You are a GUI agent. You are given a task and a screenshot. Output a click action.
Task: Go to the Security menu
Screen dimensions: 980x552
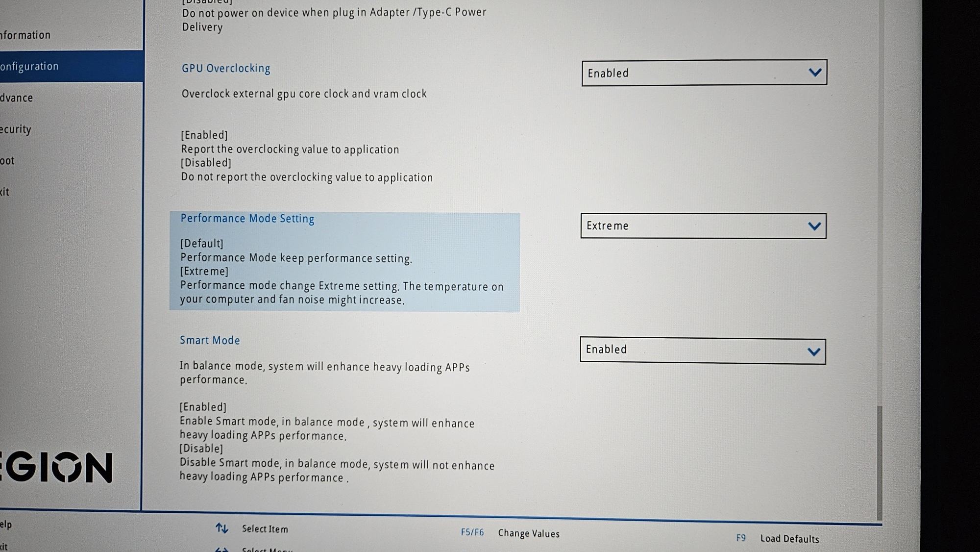(16, 129)
